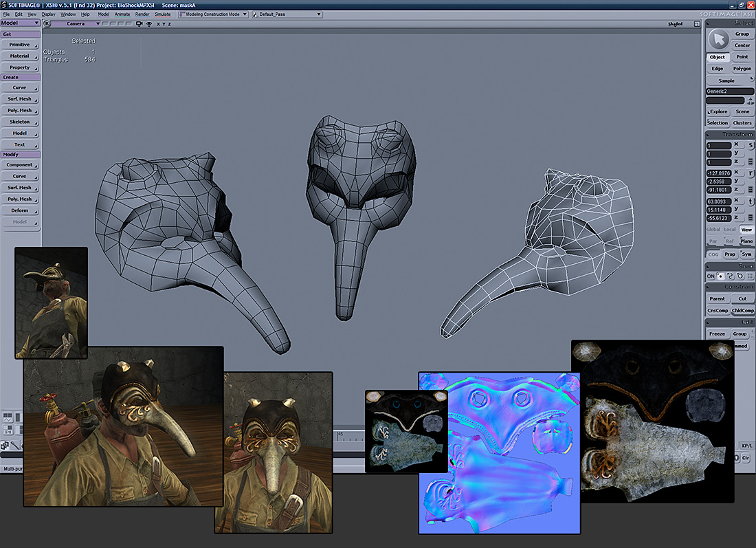Viewport: 756px width, 548px height.
Task: Select snap to surfaces icon
Action: 740,276
